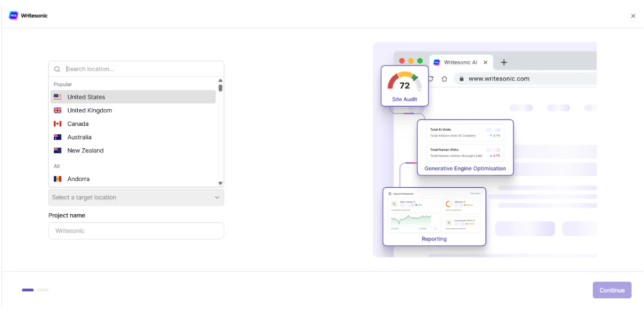The width and height of the screenshot is (644, 312).
Task: Click the United States flag icon
Action: pyautogui.click(x=58, y=97)
